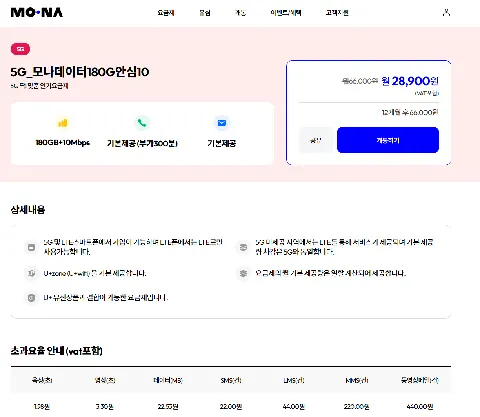Click the 기본제공 label under envelope icon
This screenshot has height=417, width=480.
pos(222,143)
